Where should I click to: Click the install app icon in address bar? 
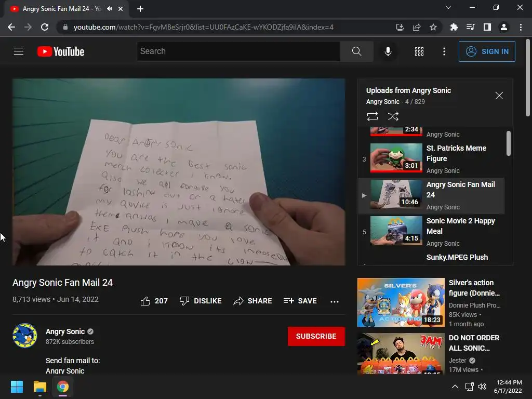400,27
